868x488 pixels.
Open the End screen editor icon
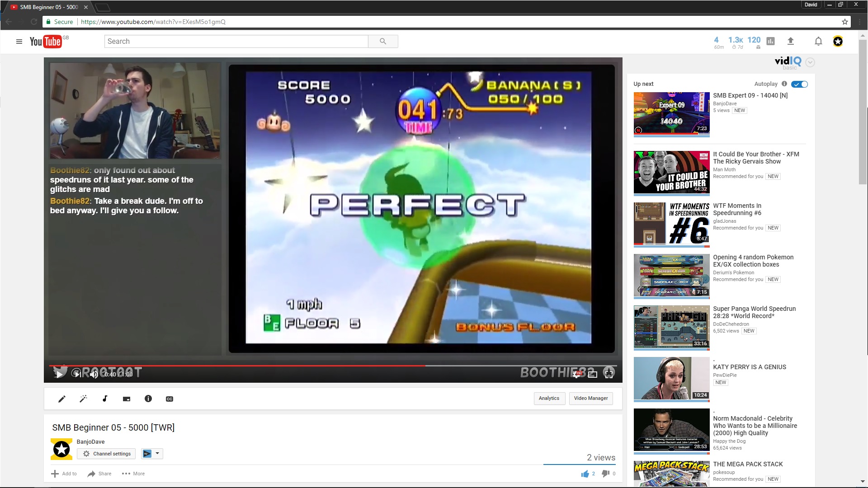[x=127, y=399]
